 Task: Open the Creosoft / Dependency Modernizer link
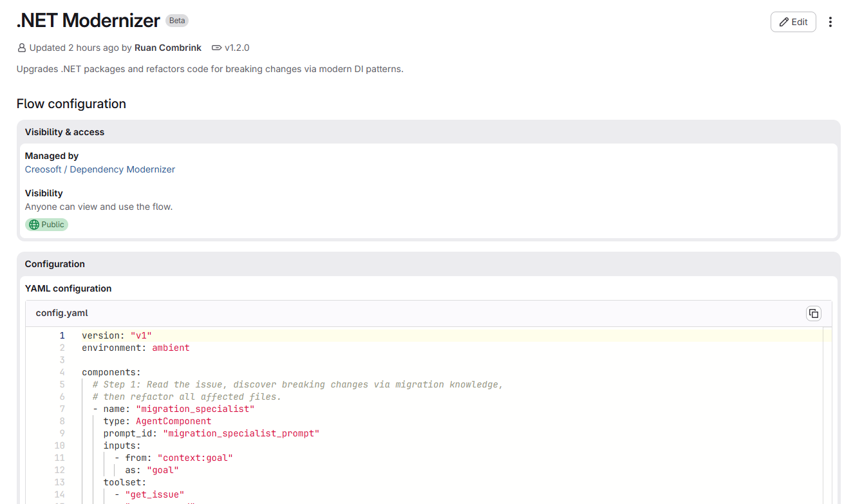coord(100,169)
